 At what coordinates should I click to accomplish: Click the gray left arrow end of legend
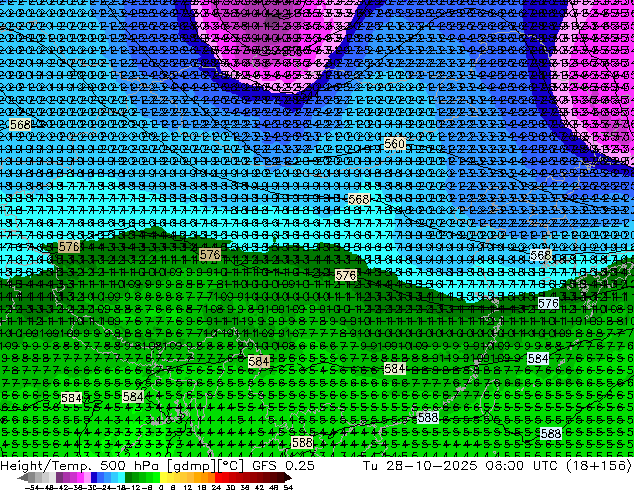point(23,477)
